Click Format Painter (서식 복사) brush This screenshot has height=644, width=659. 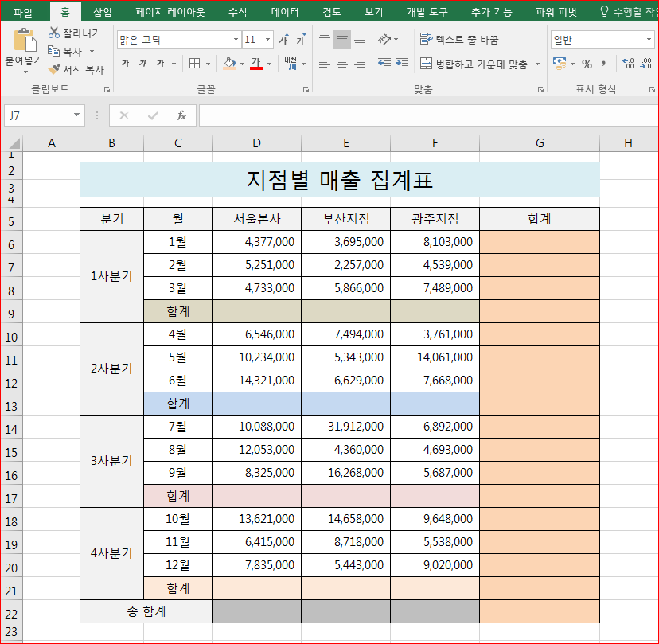click(x=55, y=69)
